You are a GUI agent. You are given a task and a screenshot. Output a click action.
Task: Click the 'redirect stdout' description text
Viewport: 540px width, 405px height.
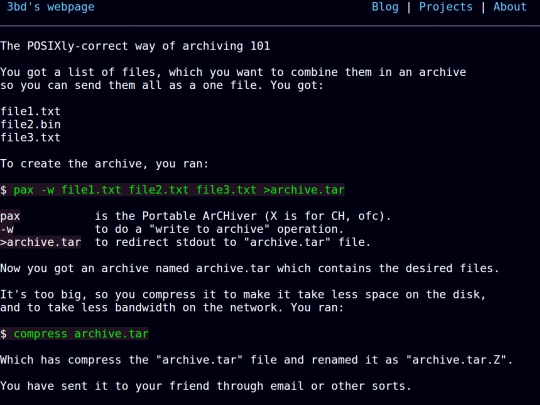(233, 242)
